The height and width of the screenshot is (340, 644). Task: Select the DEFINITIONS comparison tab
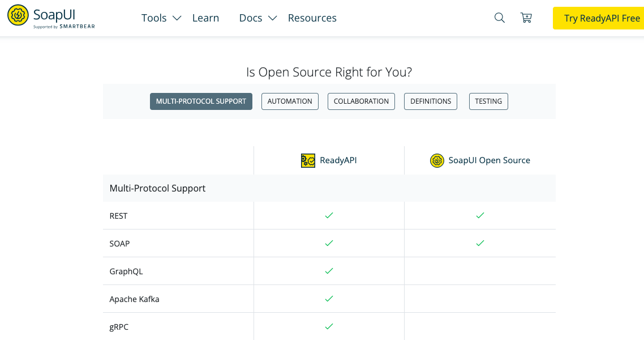(430, 101)
